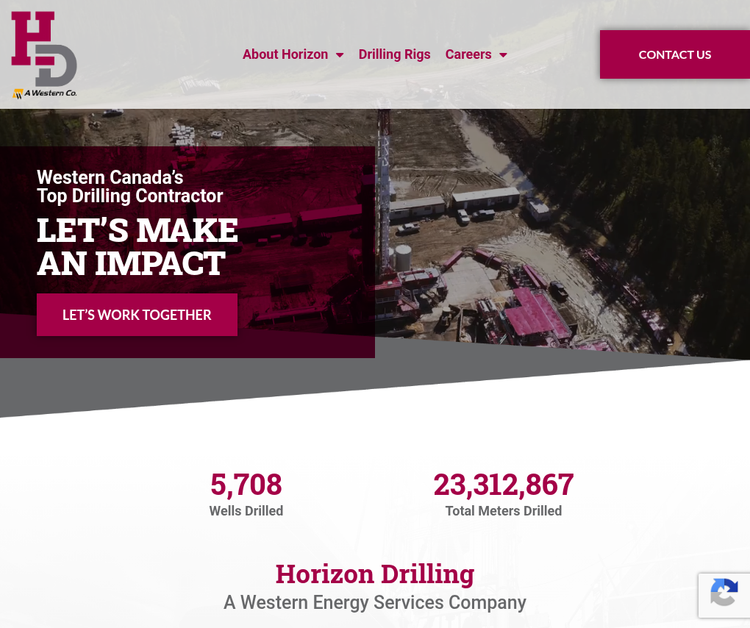Click the Horizon Drilling heading
Viewport: 750px width, 628px height.
pos(375,573)
